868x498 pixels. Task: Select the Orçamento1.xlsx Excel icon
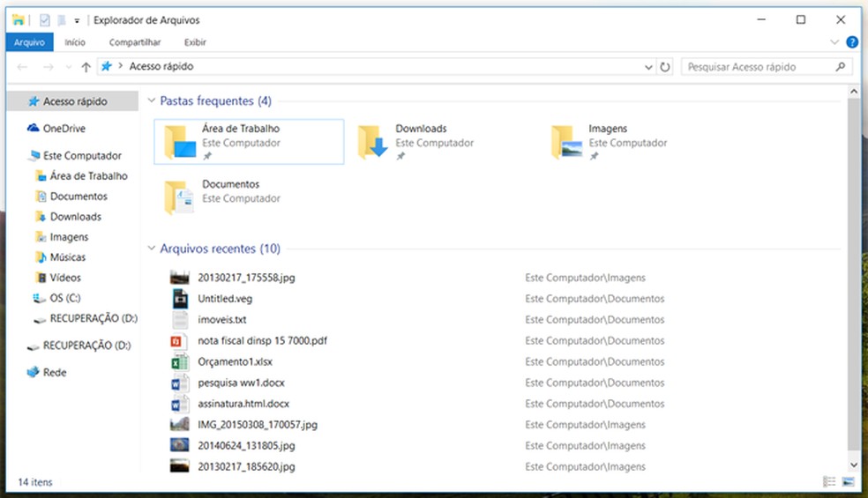tap(179, 362)
